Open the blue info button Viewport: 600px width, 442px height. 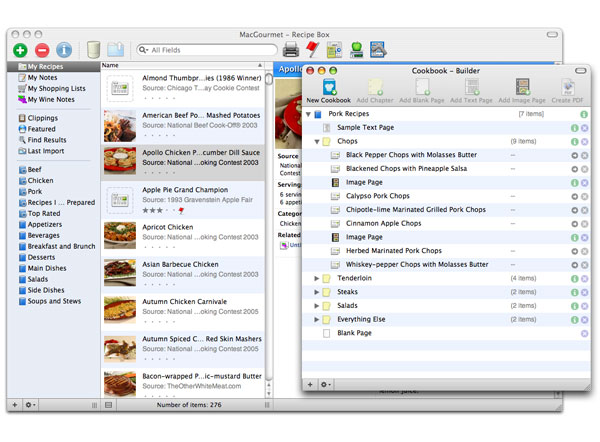(64, 50)
